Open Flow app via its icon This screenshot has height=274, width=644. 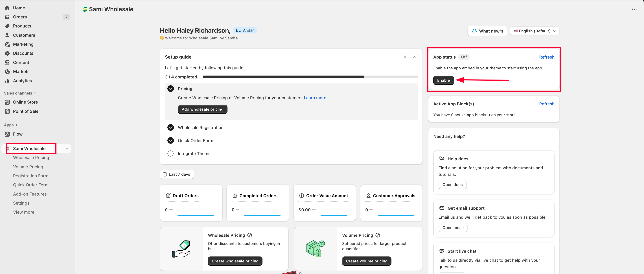(x=7, y=134)
